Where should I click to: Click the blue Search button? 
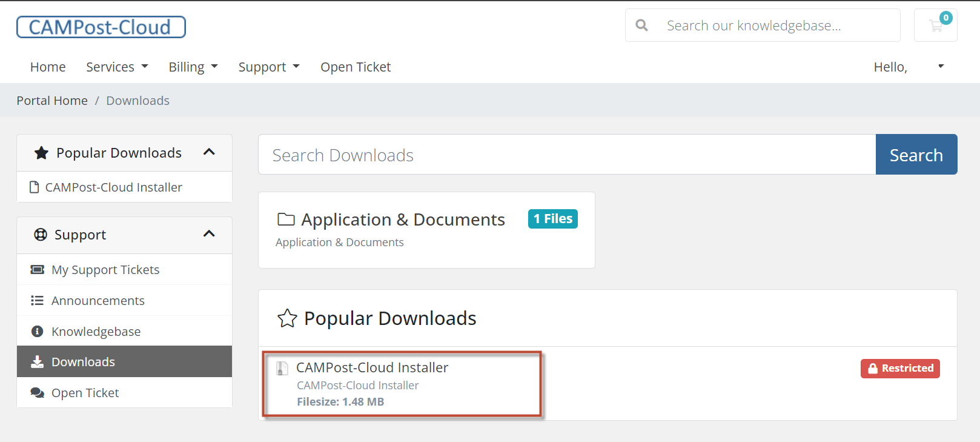pos(916,155)
